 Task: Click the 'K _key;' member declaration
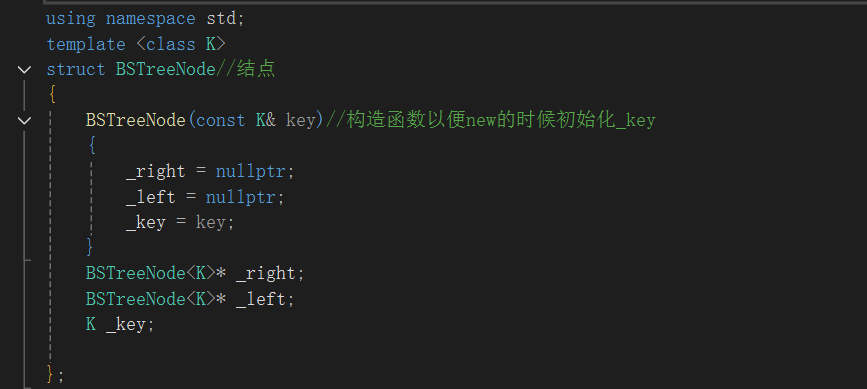coord(120,324)
